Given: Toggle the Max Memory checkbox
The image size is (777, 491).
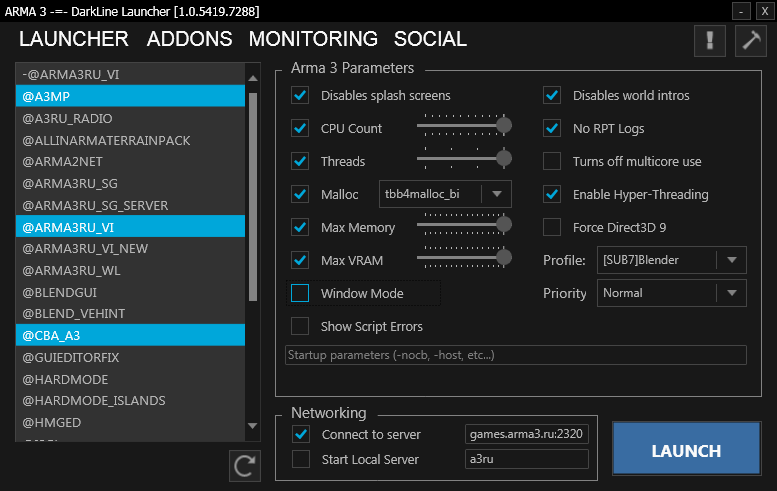Looking at the screenshot, I should 300,227.
